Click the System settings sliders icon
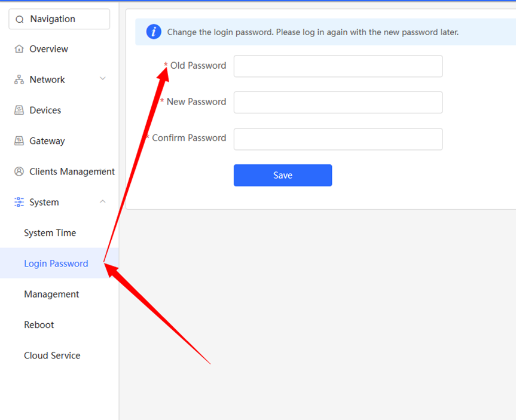 click(x=19, y=202)
